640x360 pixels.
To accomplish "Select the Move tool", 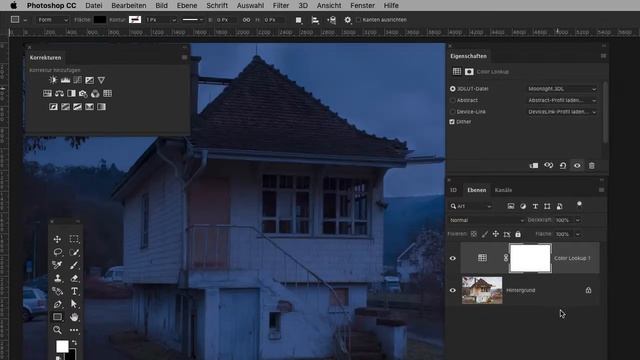I will [57, 239].
